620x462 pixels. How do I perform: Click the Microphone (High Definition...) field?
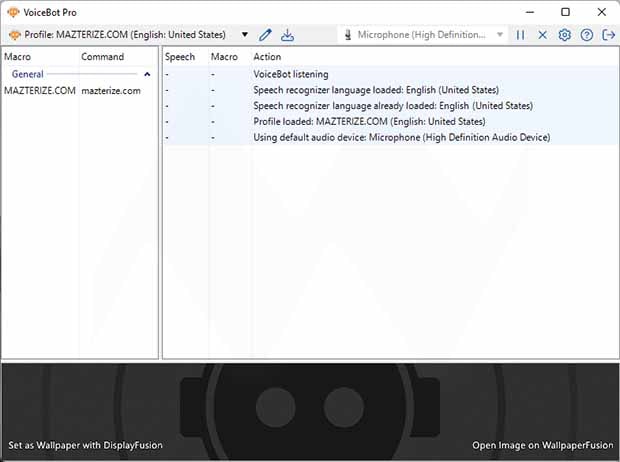[x=422, y=35]
